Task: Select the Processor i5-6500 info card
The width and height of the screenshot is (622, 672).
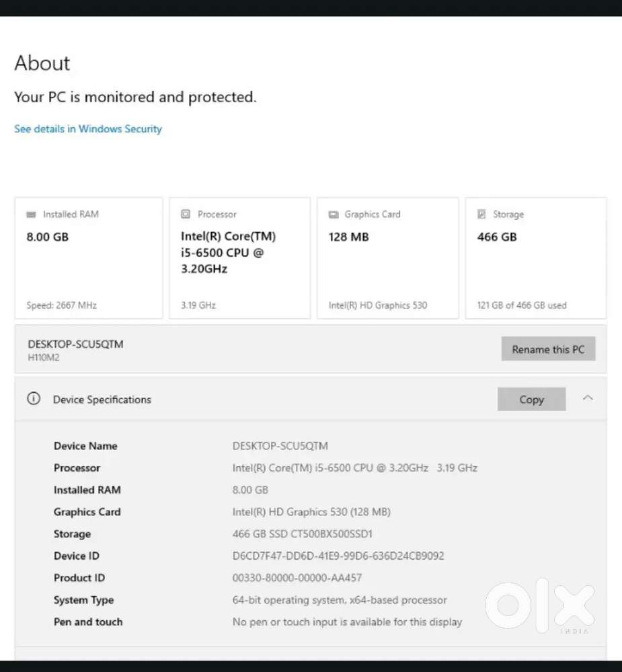Action: click(x=240, y=258)
